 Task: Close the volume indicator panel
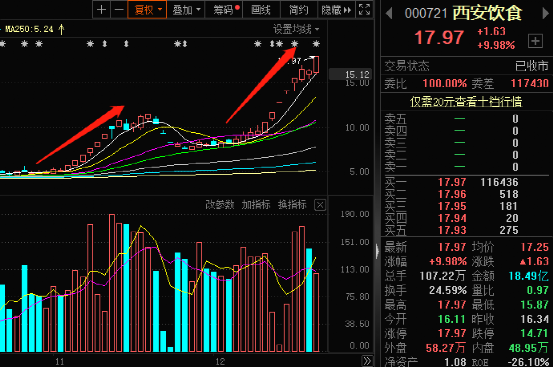(x=320, y=205)
